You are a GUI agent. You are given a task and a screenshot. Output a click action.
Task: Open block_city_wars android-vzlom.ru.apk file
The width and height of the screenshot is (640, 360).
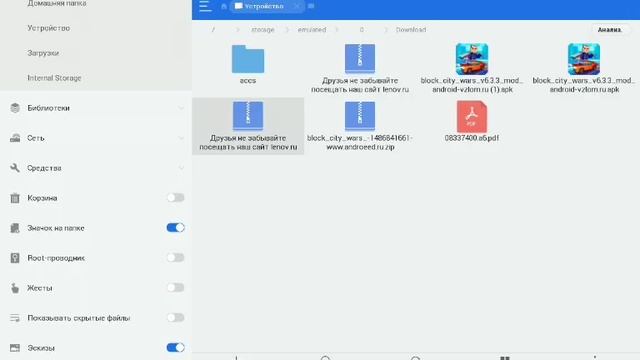(x=584, y=69)
